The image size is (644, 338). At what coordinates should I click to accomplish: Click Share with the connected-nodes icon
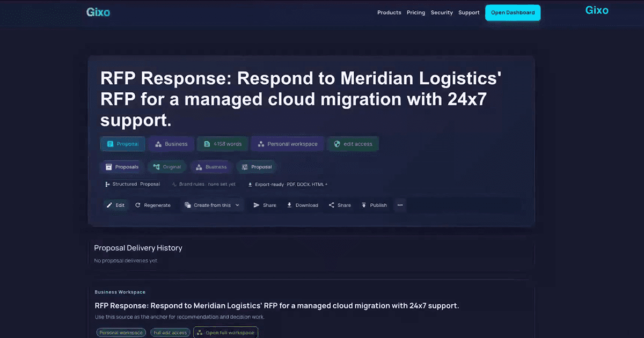point(340,205)
